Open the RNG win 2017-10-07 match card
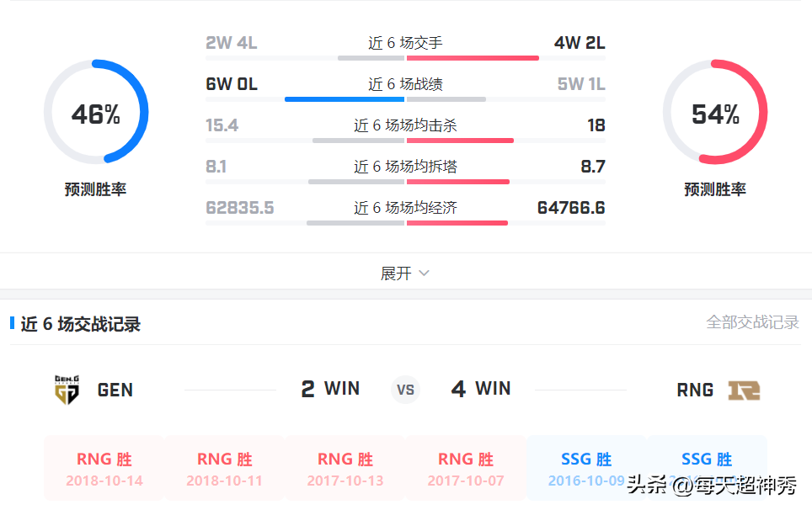 pos(466,468)
